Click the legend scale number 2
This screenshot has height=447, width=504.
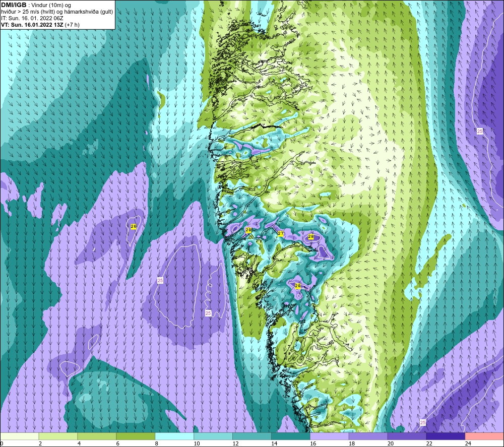[x=40, y=443]
